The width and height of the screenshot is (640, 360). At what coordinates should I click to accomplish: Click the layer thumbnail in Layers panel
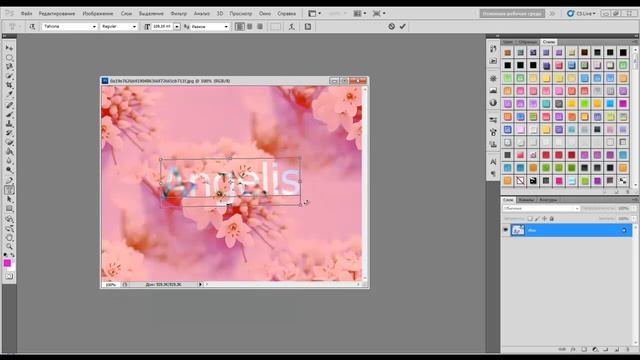[518, 230]
